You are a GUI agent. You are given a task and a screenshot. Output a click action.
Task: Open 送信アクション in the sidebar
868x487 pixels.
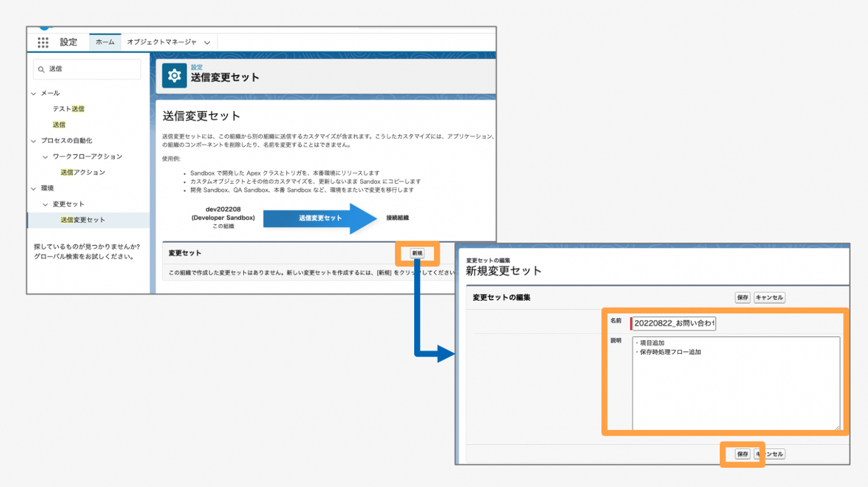pos(82,172)
